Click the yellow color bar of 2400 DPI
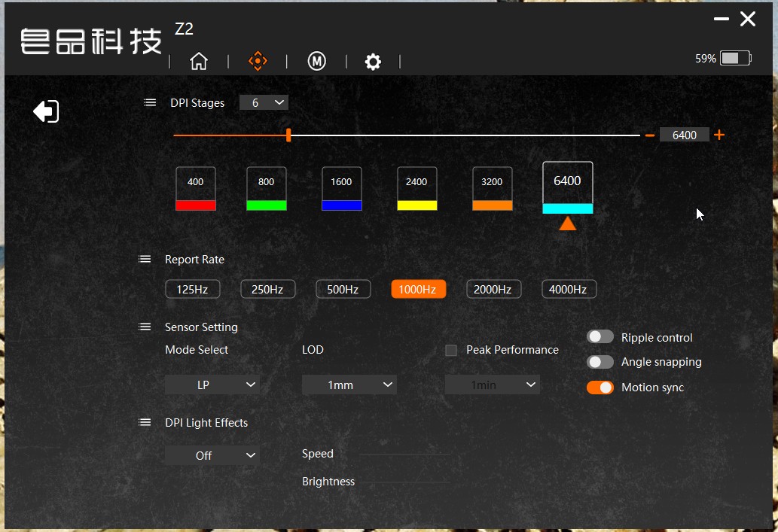778x532 pixels. click(416, 205)
